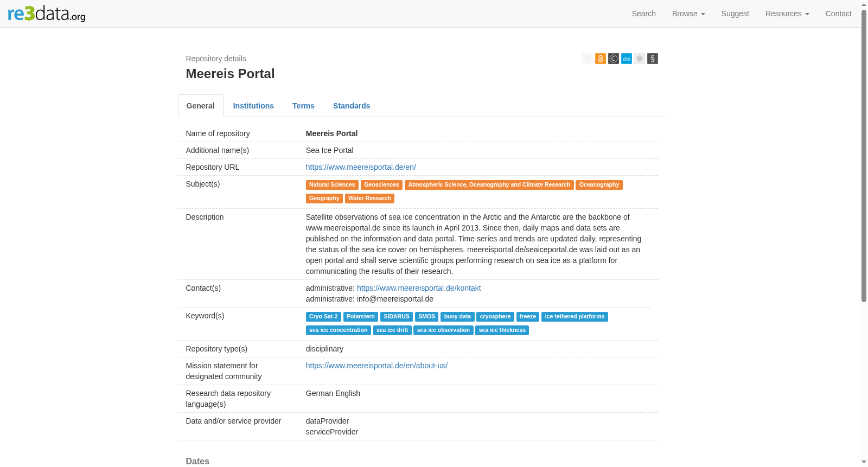868x467 pixels.
Task: Click the info@meereisportal.de contact text
Action: pyautogui.click(x=395, y=299)
